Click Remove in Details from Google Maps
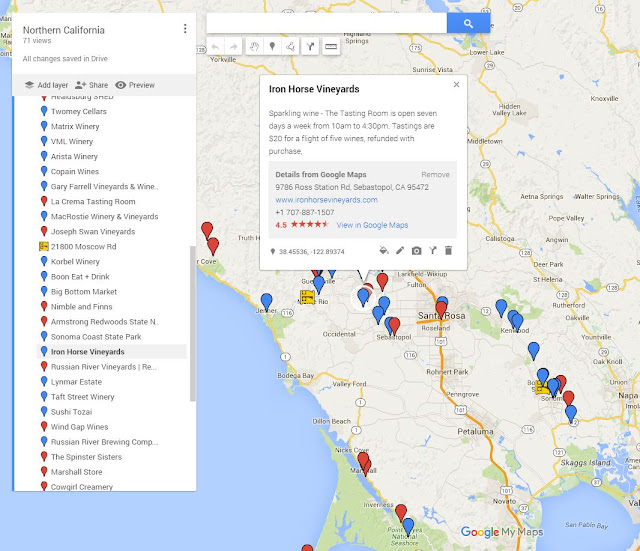This screenshot has width=640, height=551. point(435,175)
